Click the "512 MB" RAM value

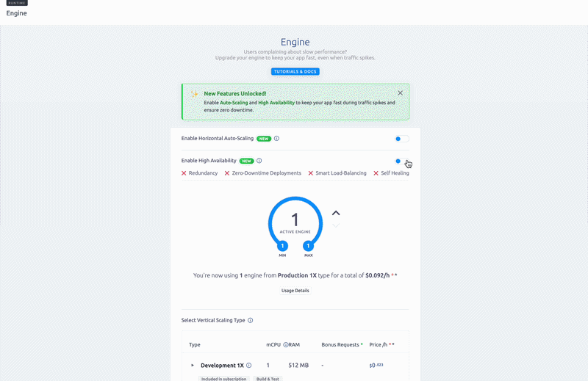298,366
